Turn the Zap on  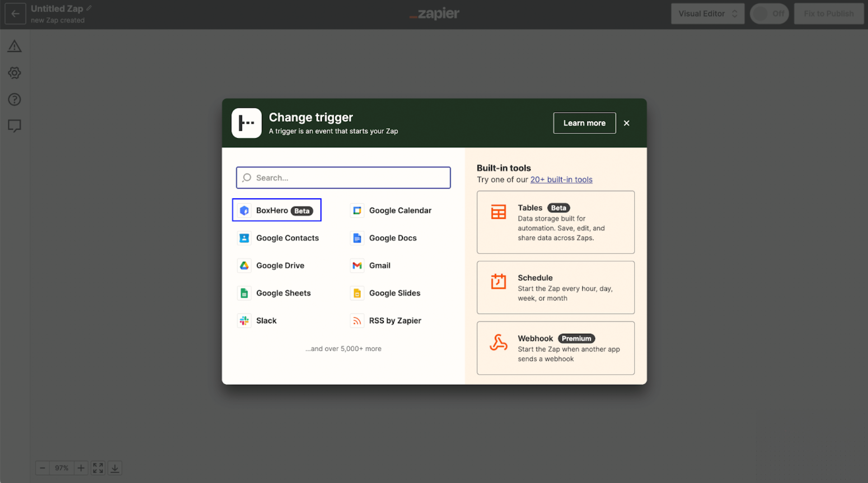click(x=769, y=13)
